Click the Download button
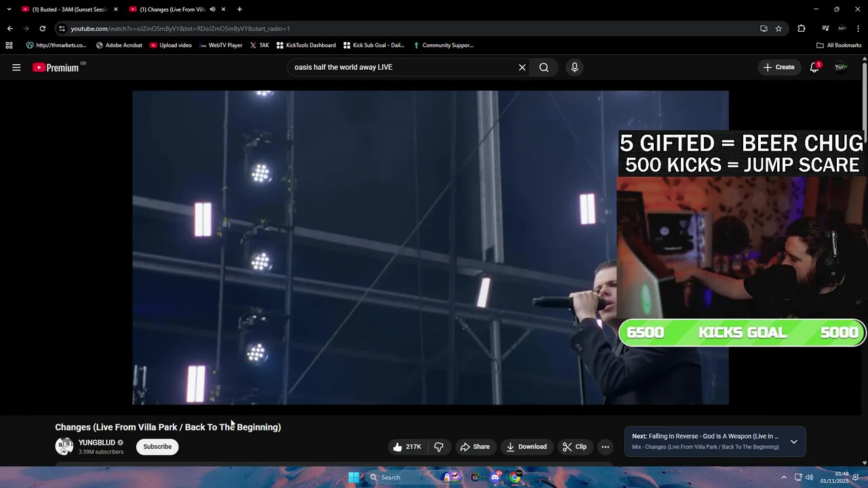Image resolution: width=868 pixels, height=488 pixels. pyautogui.click(x=526, y=447)
